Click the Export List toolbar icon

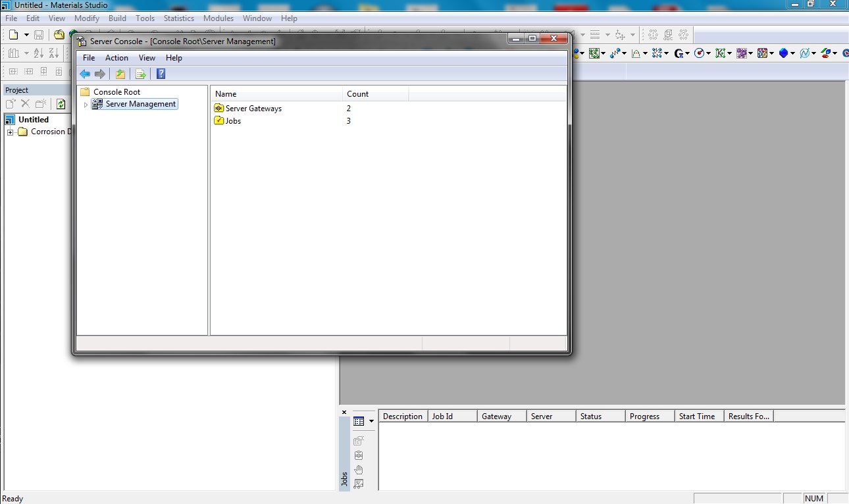point(140,74)
